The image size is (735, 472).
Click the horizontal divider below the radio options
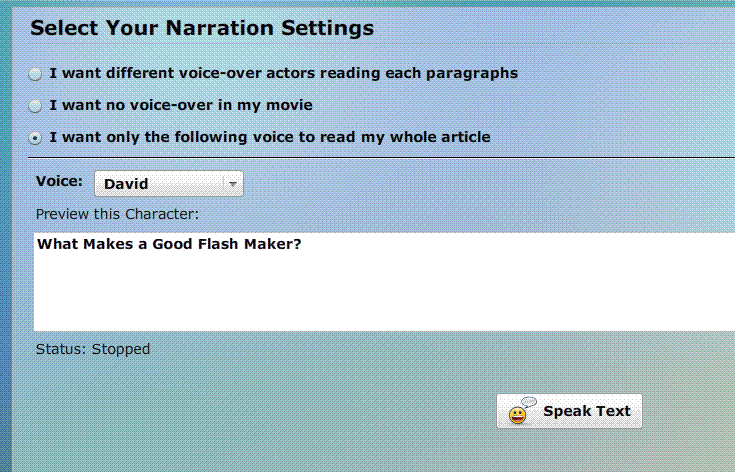click(382, 158)
